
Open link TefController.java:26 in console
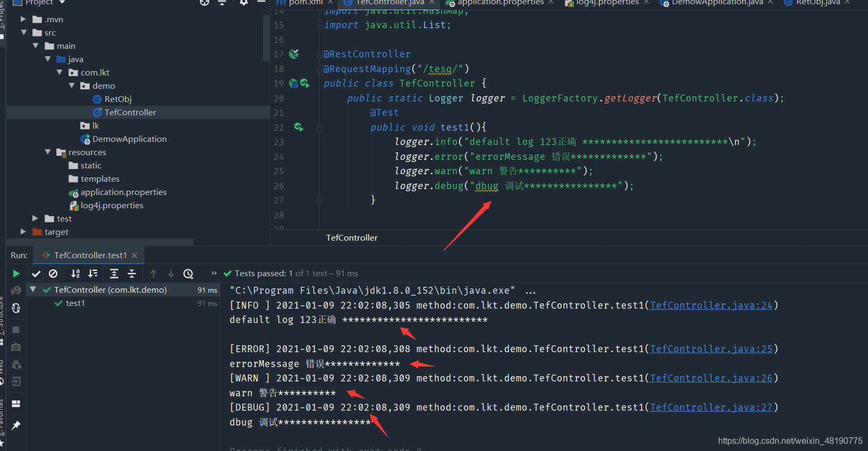[711, 378]
